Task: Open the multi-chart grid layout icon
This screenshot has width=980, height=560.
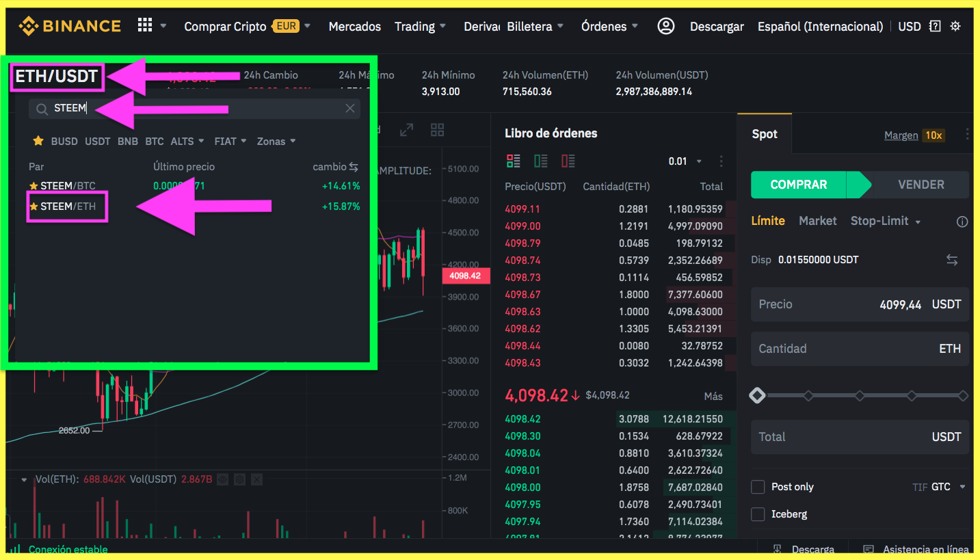Action: (438, 129)
